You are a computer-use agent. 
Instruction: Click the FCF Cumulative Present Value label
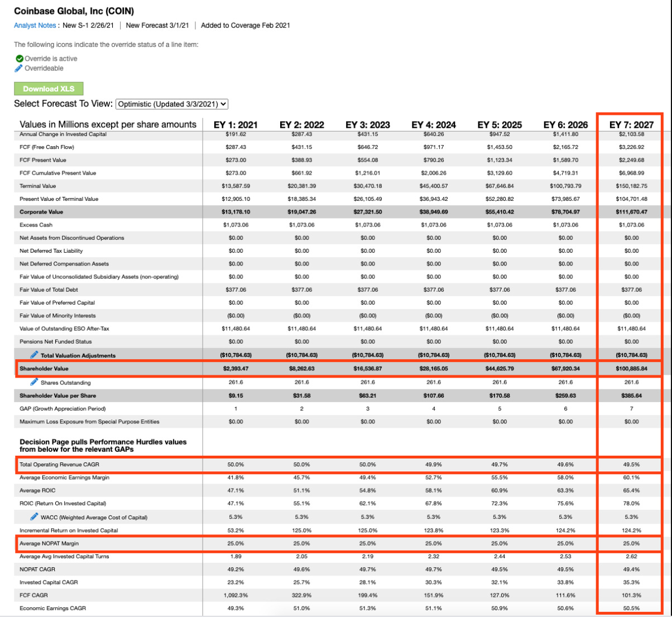point(58,173)
